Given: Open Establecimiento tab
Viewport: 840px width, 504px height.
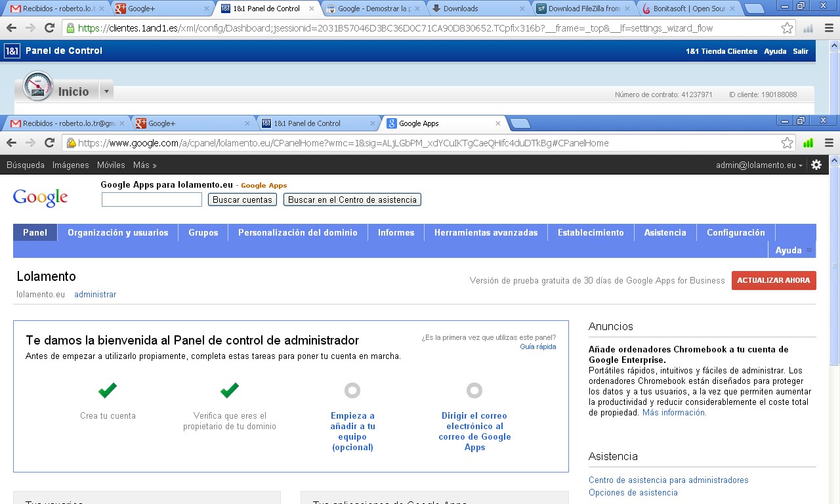Looking at the screenshot, I should (x=591, y=232).
